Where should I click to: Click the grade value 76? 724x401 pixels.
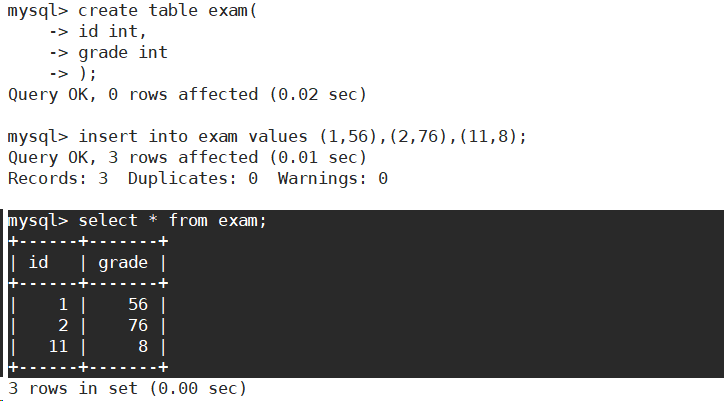[x=138, y=326]
